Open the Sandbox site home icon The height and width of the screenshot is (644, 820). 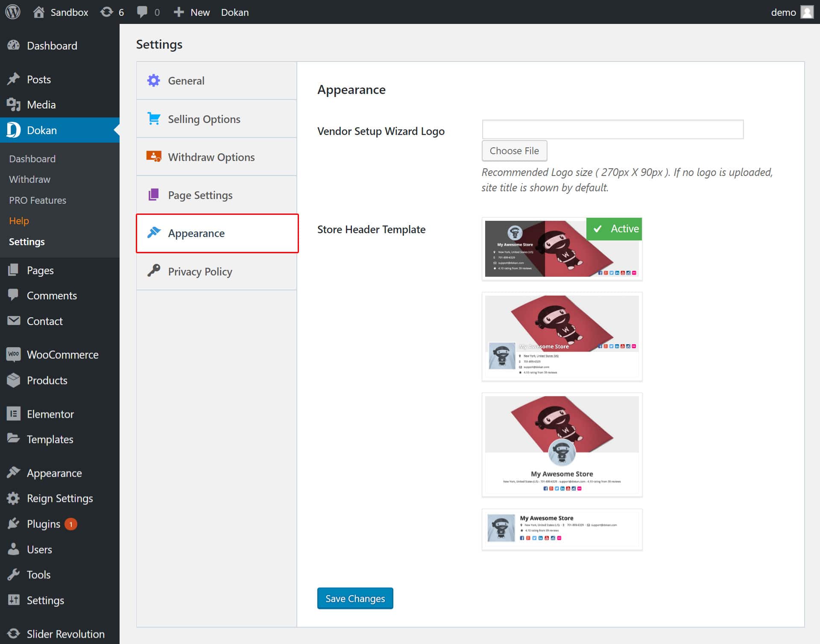tap(39, 12)
